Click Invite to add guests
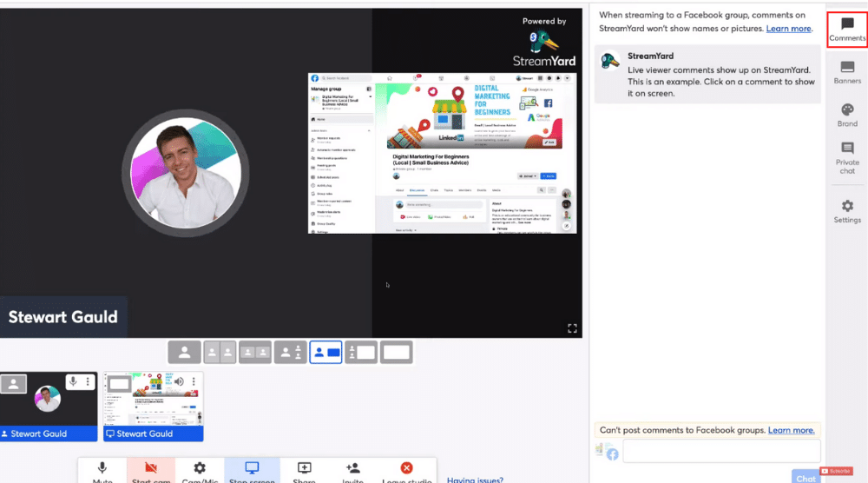This screenshot has width=868, height=483. 352,471
